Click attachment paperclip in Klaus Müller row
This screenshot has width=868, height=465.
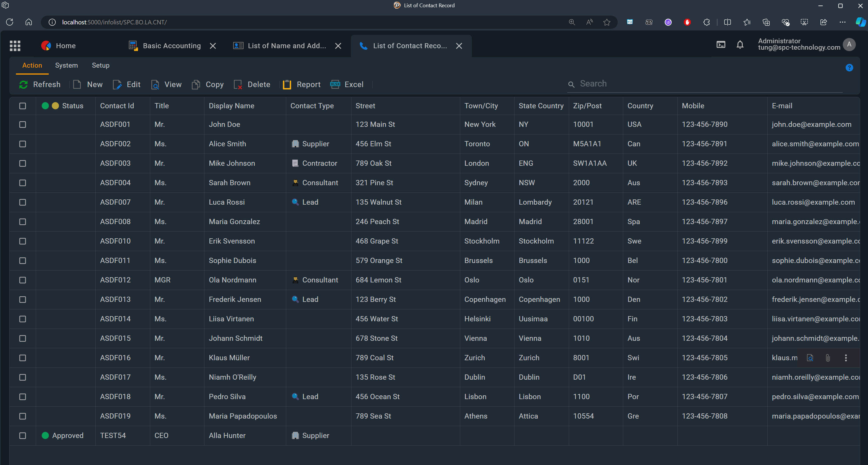click(828, 358)
